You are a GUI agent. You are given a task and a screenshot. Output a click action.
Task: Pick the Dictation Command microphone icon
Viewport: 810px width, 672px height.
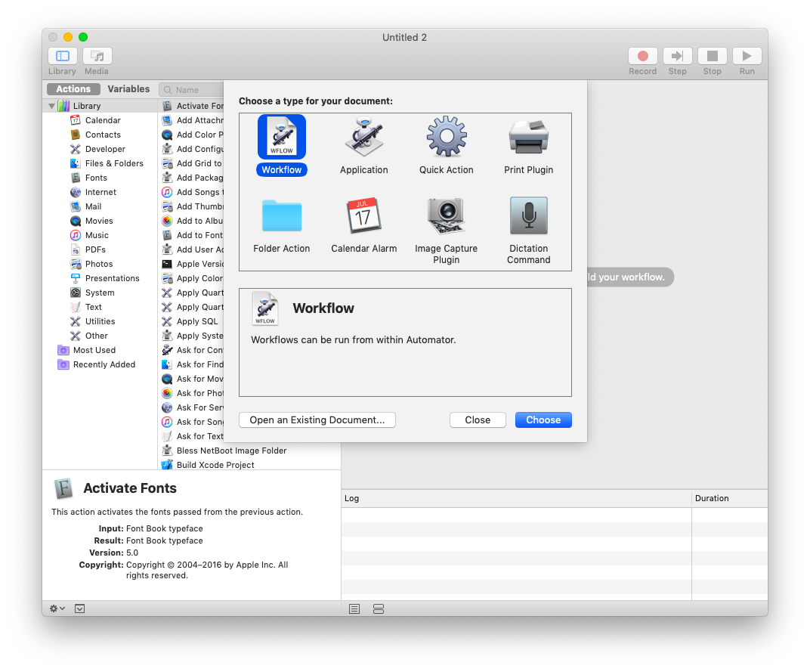(528, 215)
